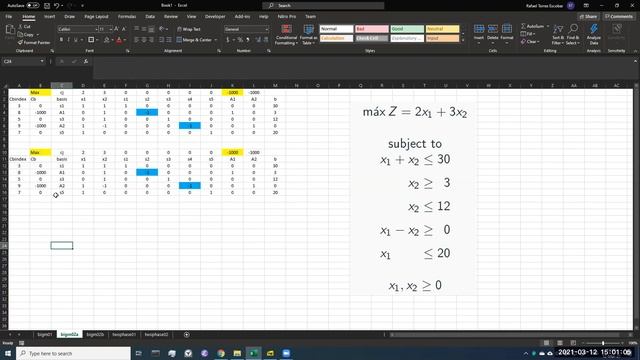The image size is (640, 360).
Task: Click the Copy command
Action: point(26,35)
